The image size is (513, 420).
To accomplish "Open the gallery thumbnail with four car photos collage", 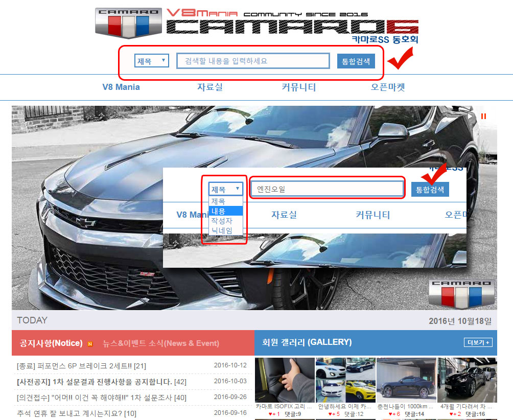I will click(x=345, y=380).
